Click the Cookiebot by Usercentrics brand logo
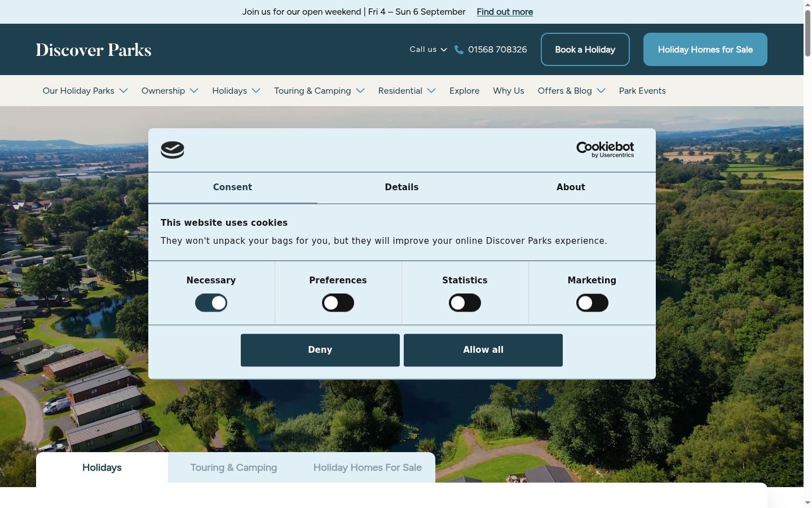Image resolution: width=812 pixels, height=508 pixels. [605, 150]
